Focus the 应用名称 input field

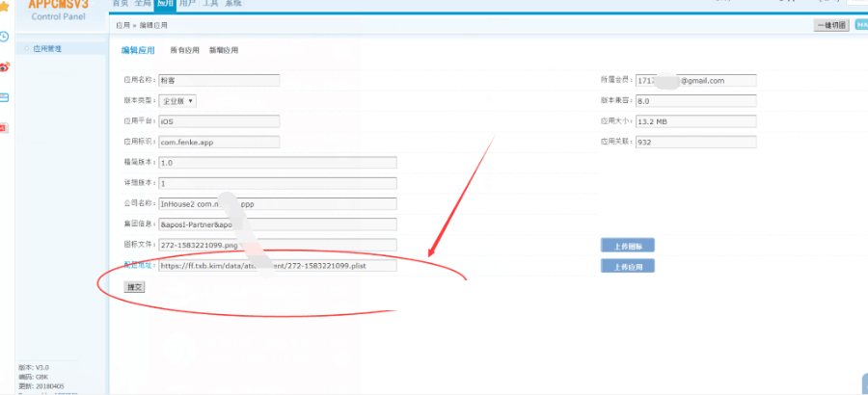(219, 80)
